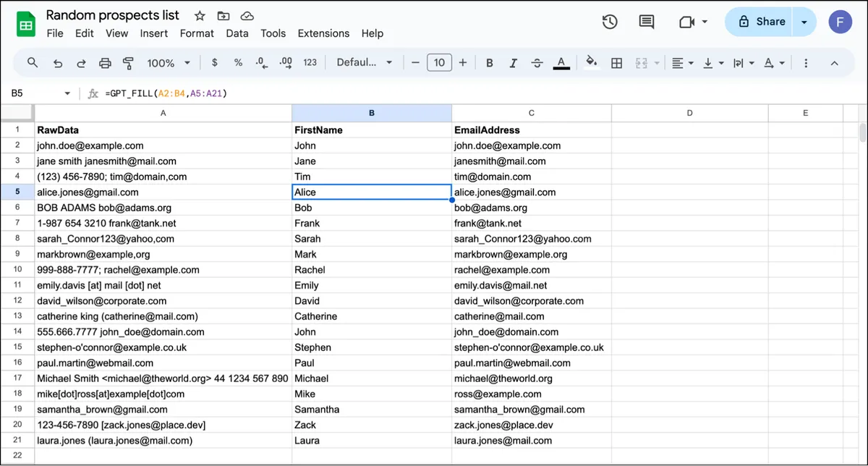Select the FirstName header cell
This screenshot has width=868, height=466.
(x=372, y=130)
